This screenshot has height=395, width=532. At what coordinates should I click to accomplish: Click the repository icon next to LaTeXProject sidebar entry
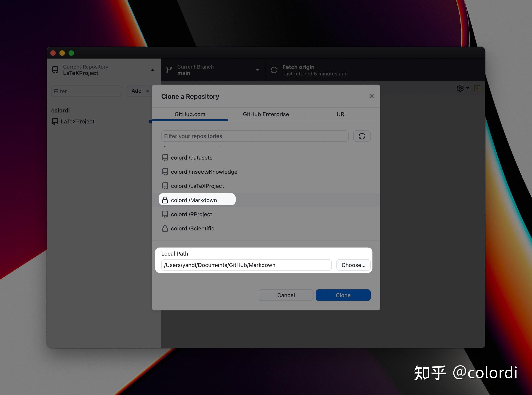point(55,121)
